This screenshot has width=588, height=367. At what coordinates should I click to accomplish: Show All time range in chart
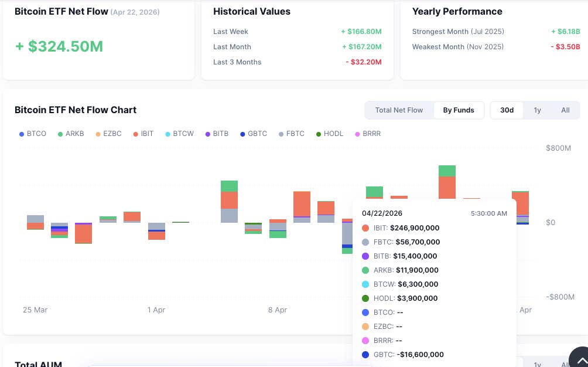(x=565, y=110)
